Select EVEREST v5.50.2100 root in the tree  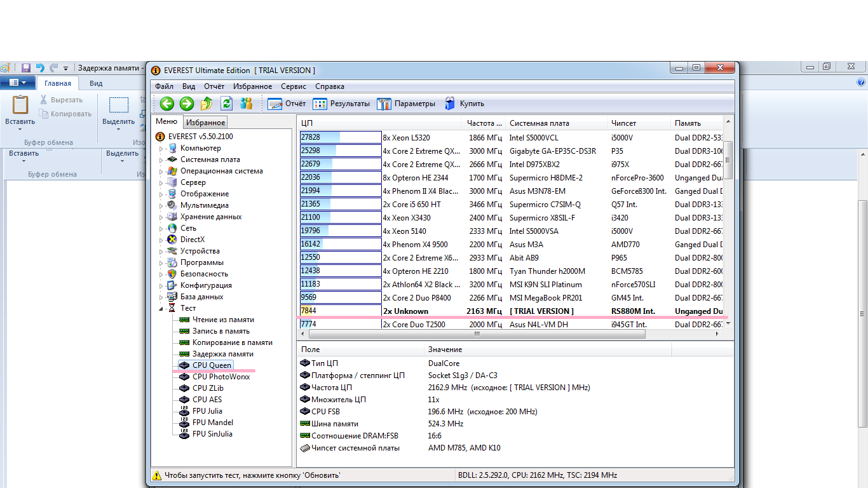(x=200, y=137)
